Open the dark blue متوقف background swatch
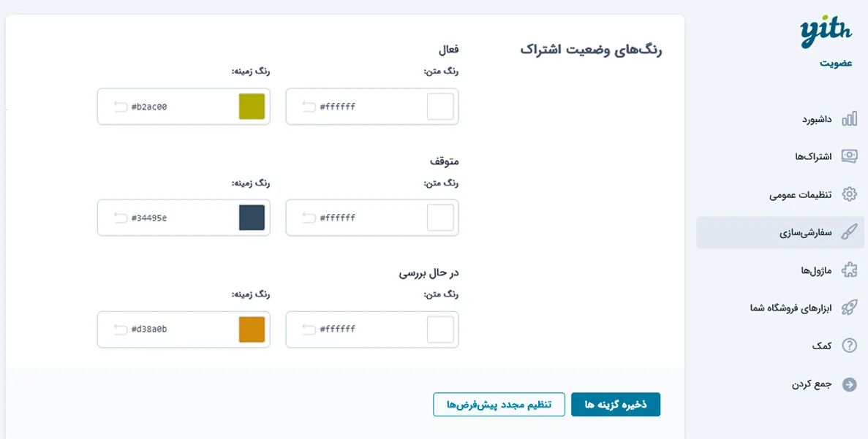The width and height of the screenshot is (868, 439). click(252, 218)
